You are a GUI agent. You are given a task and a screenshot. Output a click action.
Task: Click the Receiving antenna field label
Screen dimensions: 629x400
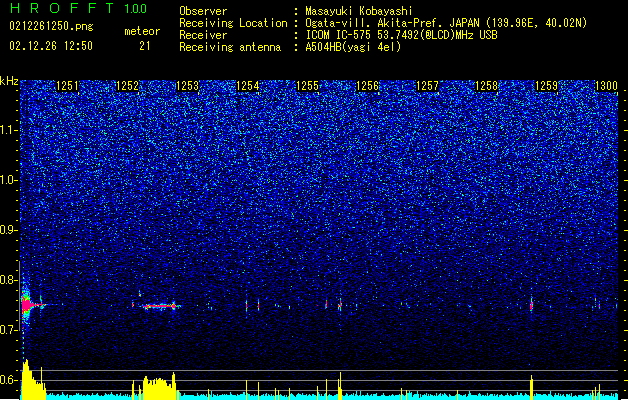230,47
